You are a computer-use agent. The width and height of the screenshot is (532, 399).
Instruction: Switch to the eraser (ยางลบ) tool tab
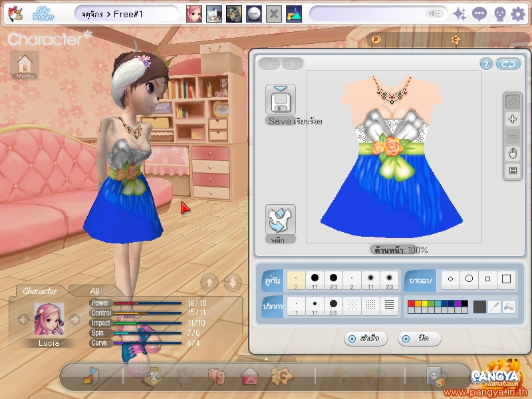[x=420, y=281]
